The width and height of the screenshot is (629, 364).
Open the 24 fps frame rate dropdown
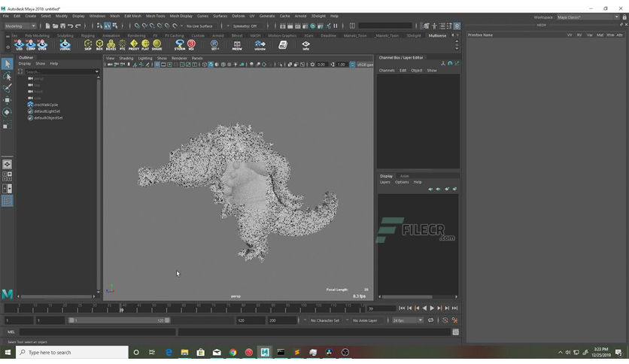(x=407, y=320)
